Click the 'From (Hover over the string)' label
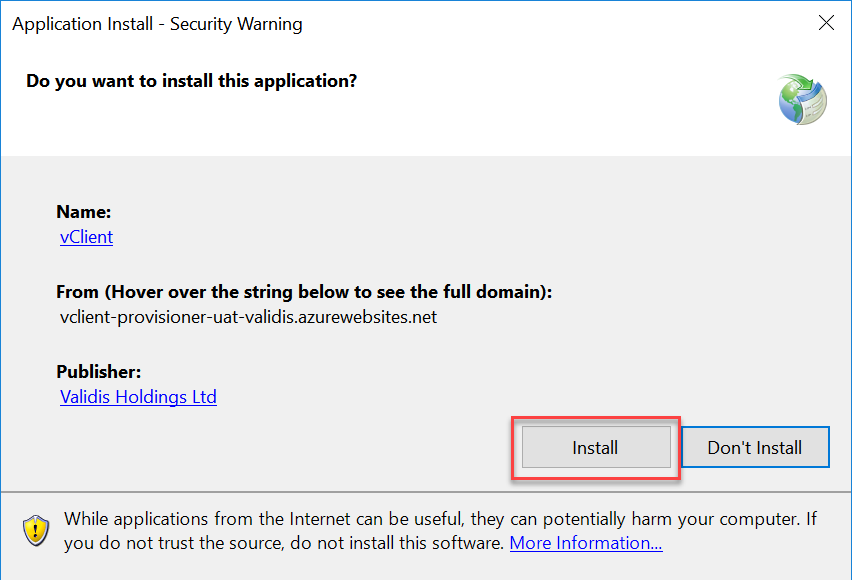The width and height of the screenshot is (852, 580). 304,292
